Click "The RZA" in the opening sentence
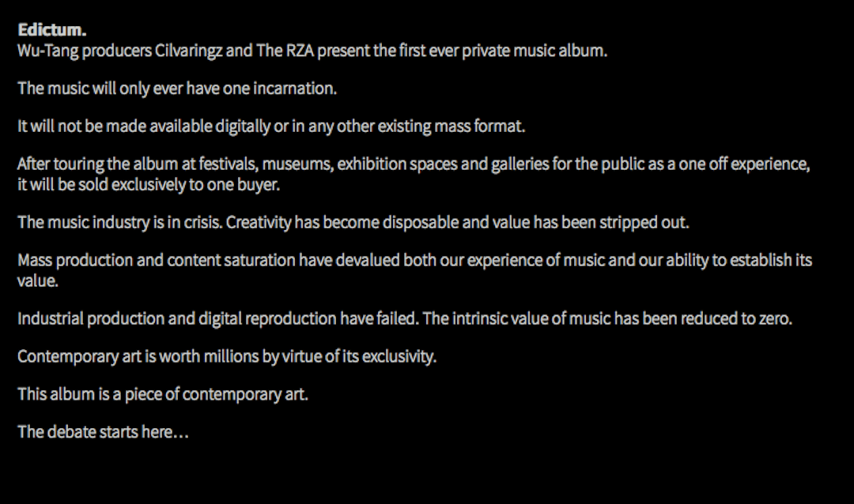Image resolution: width=854 pixels, height=504 pixels. [x=283, y=51]
